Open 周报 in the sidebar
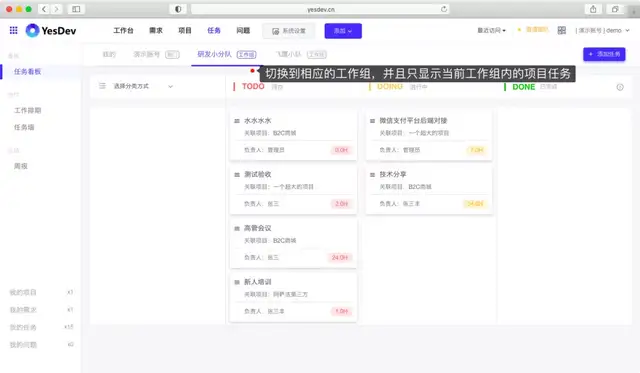The width and height of the screenshot is (640, 373). coord(21,166)
